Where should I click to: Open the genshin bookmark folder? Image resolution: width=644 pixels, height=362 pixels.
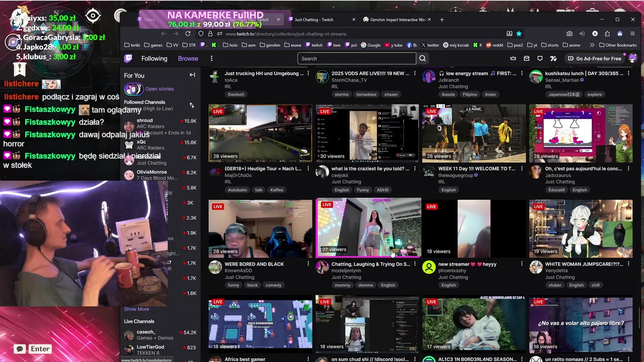pos(269,45)
